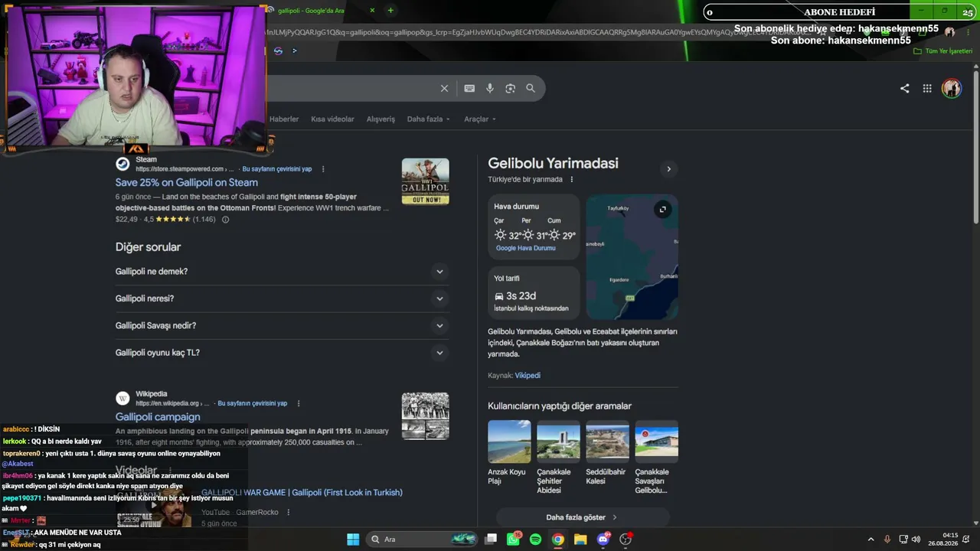Go to the next Gelibolu Yarimadasi panel arrow
Image resolution: width=980 pixels, height=551 pixels.
[x=668, y=169]
